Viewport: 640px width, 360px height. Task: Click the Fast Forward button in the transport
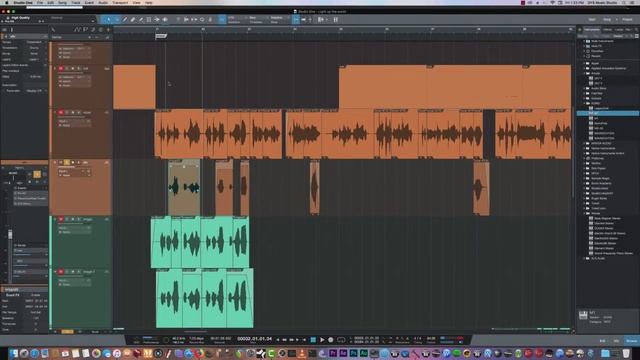[x=292, y=340]
